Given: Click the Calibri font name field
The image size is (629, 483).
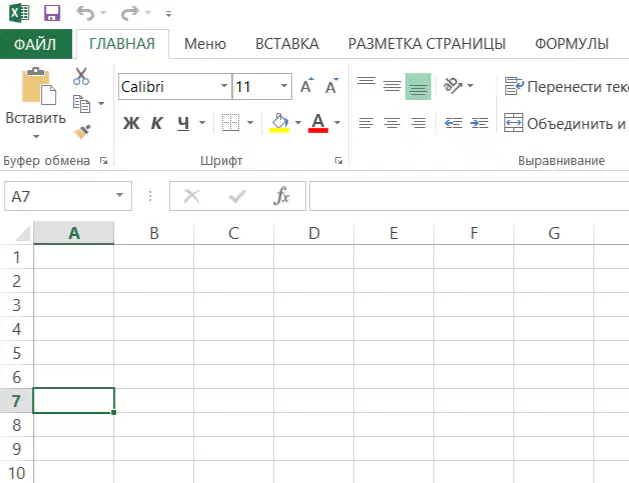Looking at the screenshot, I should coord(169,86).
